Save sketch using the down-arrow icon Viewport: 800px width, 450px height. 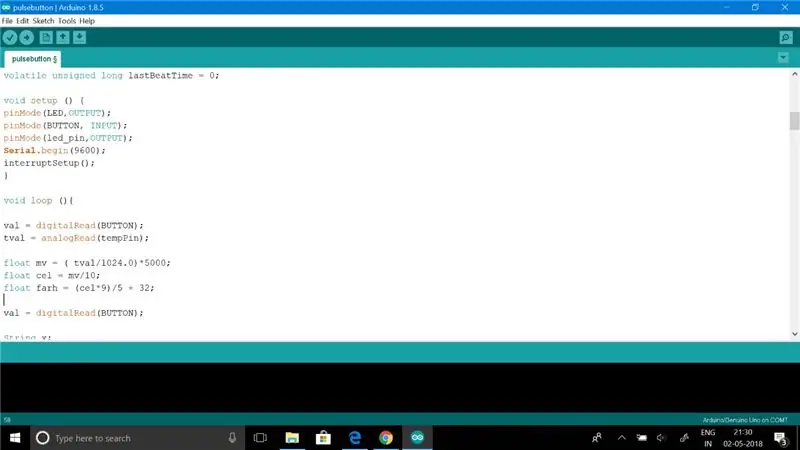click(x=80, y=37)
